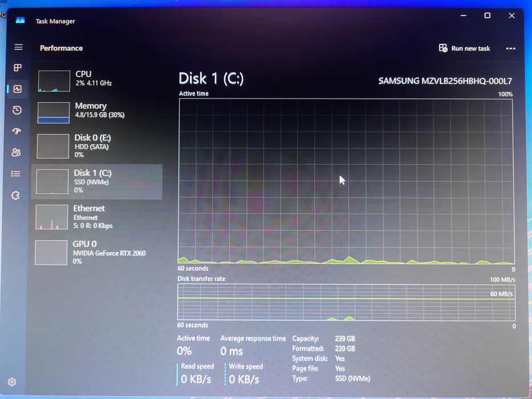Click the CPU mini graph thumbnail
This screenshot has width=532, height=399.
point(54,81)
